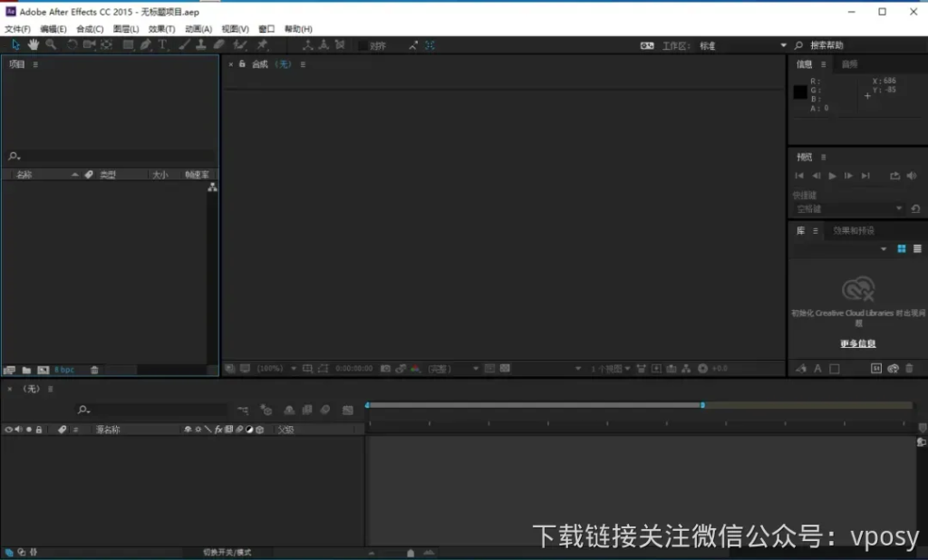This screenshot has height=560, width=928.
Task: Open the 合成(C) menu
Action: click(90, 29)
